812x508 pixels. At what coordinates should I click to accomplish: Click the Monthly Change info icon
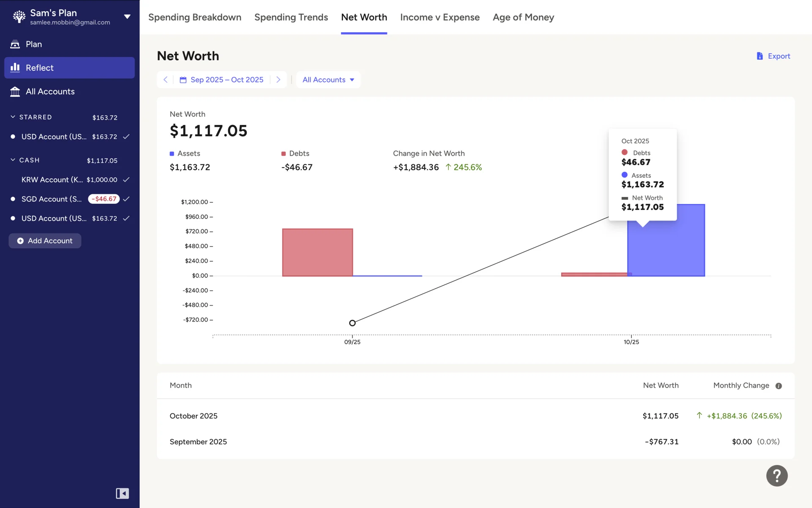tap(779, 386)
